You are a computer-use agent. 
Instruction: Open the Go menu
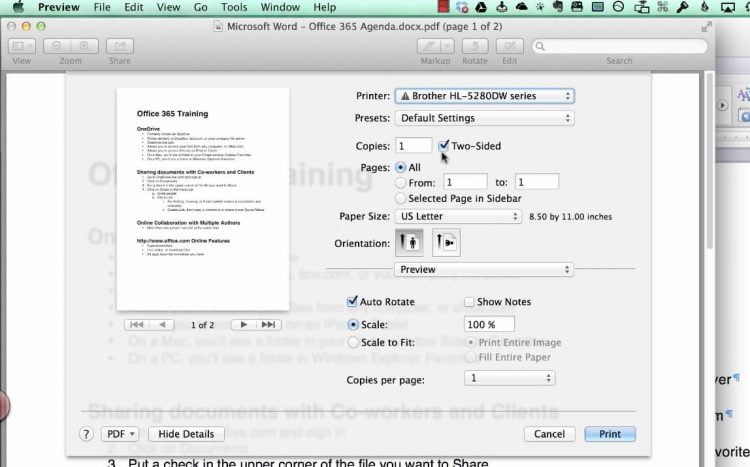click(x=200, y=7)
